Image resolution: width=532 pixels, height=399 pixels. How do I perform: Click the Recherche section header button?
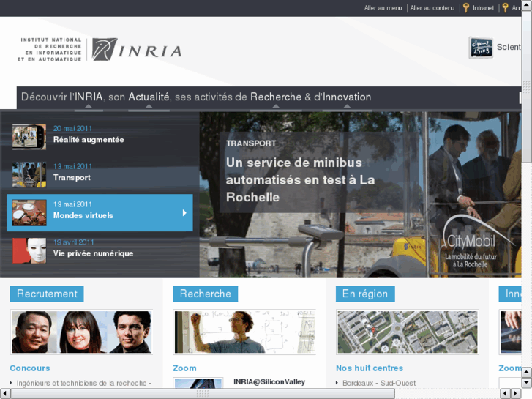coord(206,294)
